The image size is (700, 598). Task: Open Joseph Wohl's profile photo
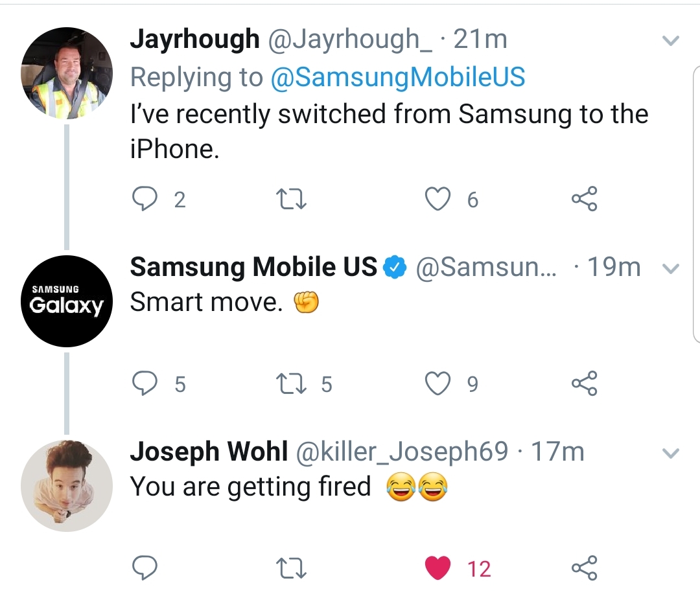(67, 485)
